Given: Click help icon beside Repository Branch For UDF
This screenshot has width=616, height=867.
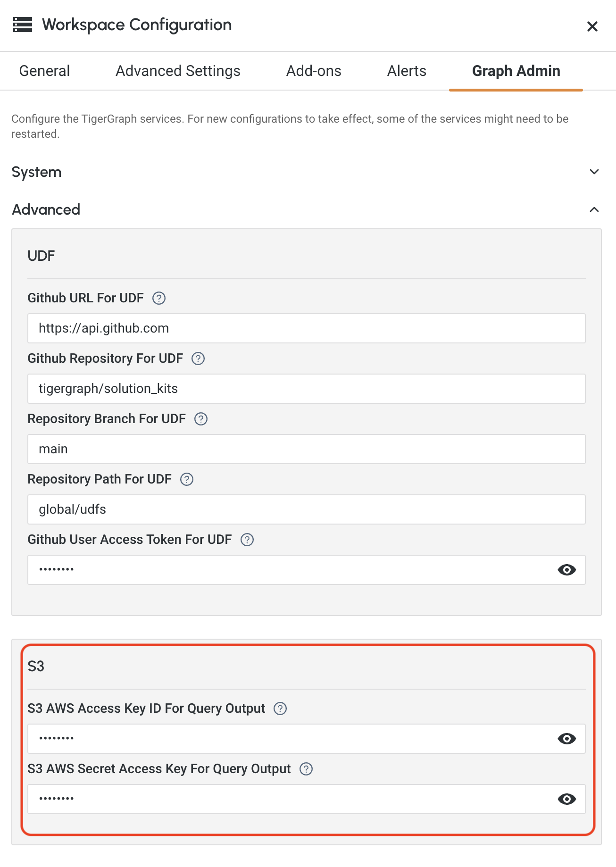Looking at the screenshot, I should 201,419.
